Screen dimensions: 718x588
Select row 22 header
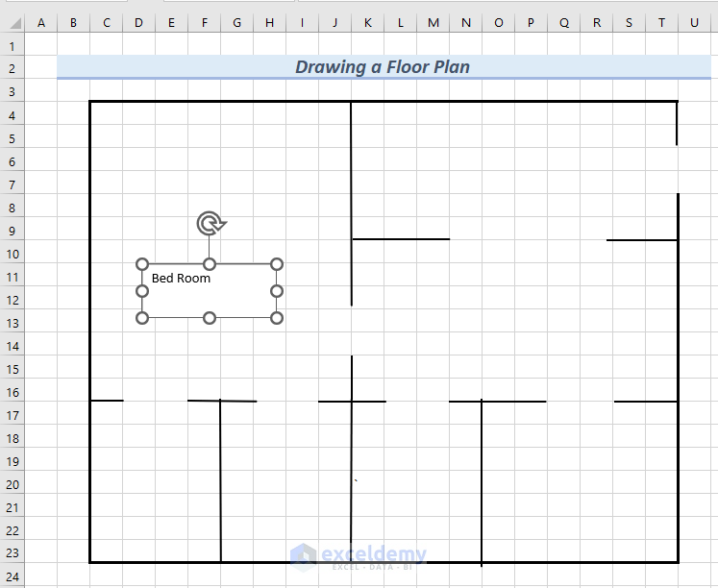pos(12,530)
